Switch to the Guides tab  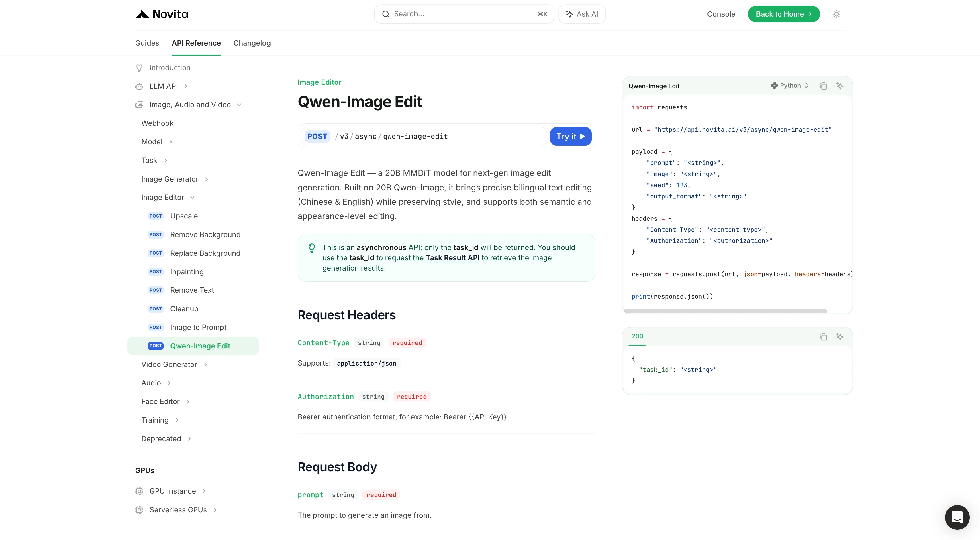coord(147,43)
